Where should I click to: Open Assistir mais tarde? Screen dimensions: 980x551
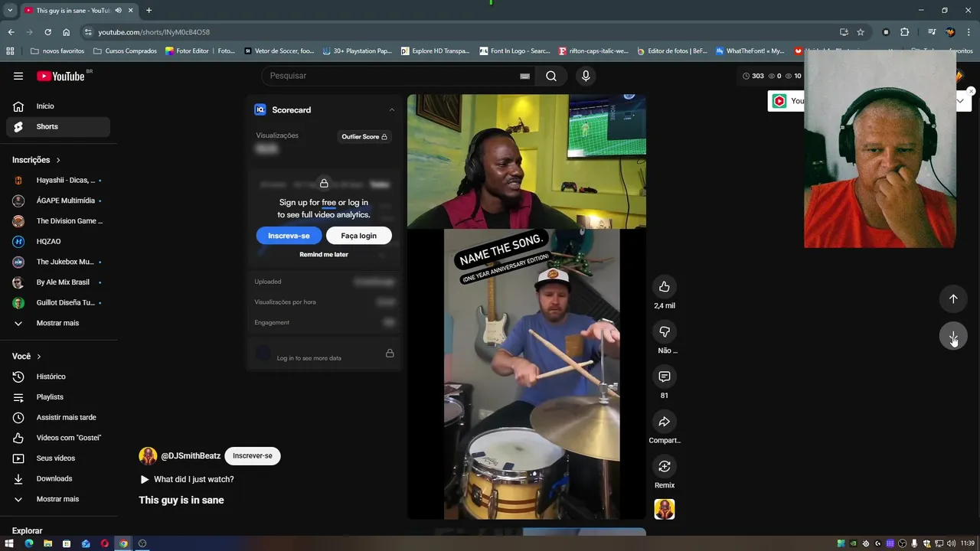point(58,418)
